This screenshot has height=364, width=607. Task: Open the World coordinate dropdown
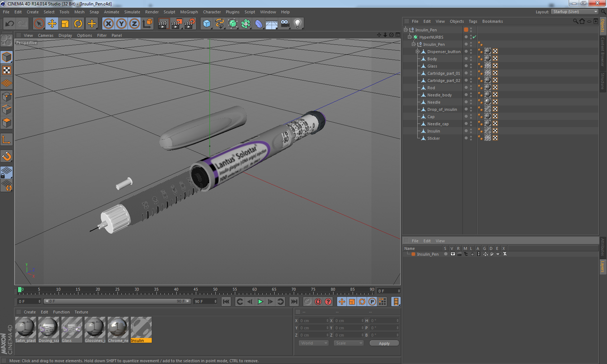click(314, 343)
